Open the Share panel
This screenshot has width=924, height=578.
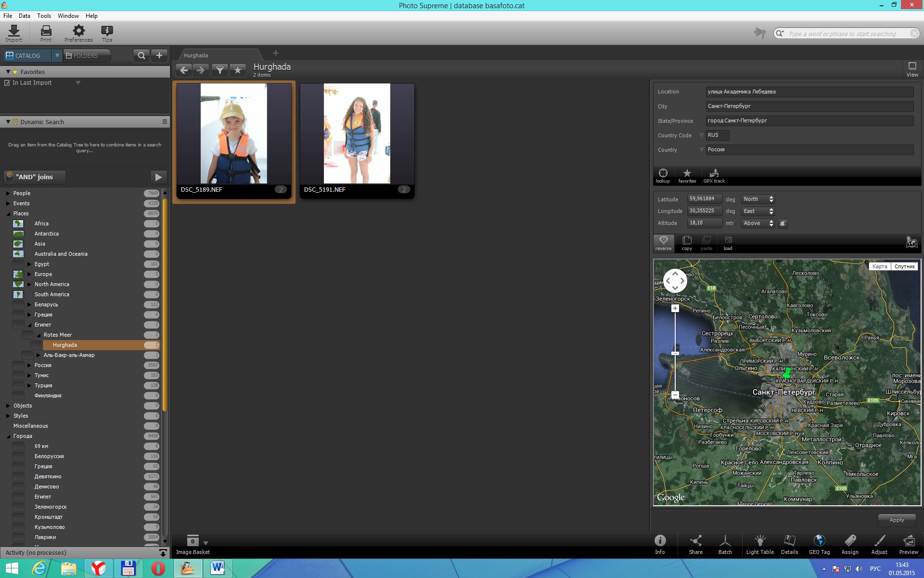[x=695, y=545]
